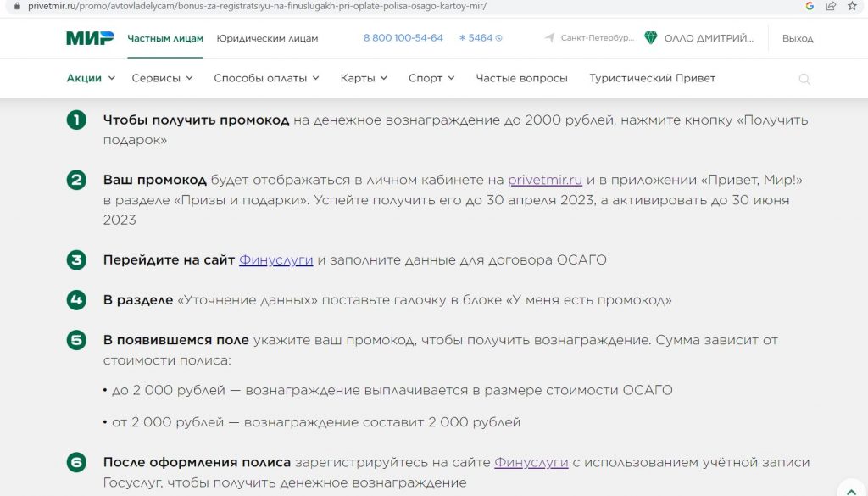Open the Частным лицам tab

(x=165, y=38)
